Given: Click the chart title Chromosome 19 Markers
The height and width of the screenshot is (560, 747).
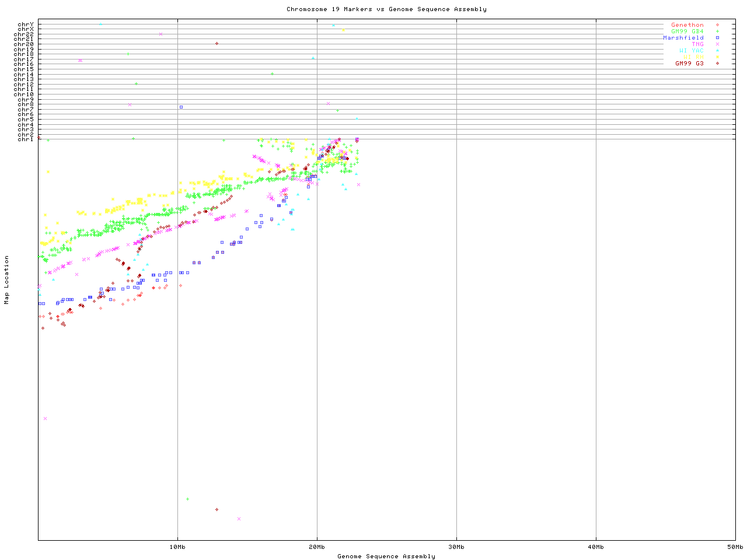Looking at the screenshot, I should click(386, 9).
